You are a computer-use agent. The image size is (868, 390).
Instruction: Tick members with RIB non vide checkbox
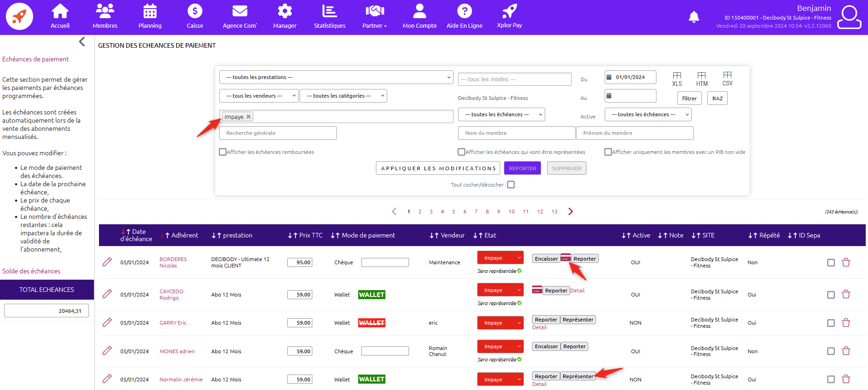pos(608,152)
